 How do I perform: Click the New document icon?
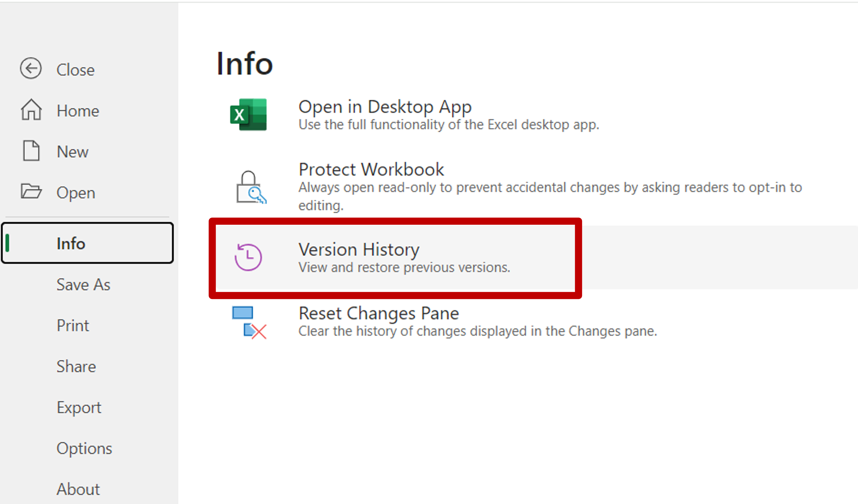click(x=31, y=151)
